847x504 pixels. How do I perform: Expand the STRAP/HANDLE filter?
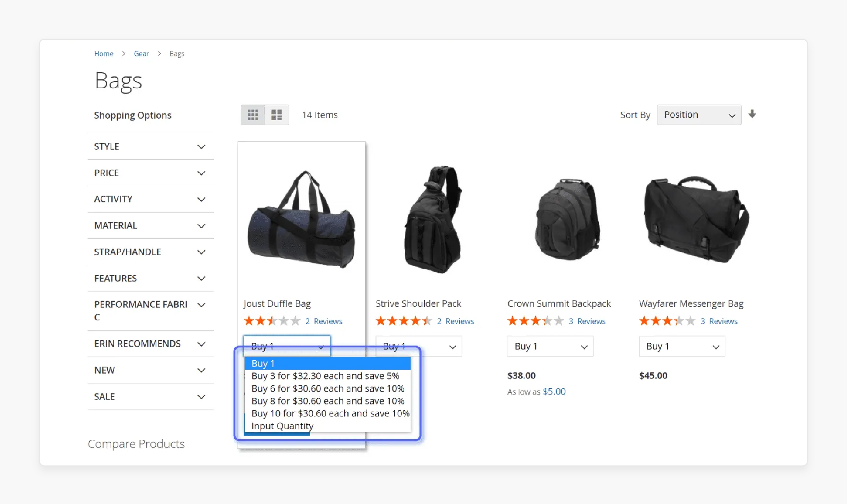pyautogui.click(x=150, y=252)
